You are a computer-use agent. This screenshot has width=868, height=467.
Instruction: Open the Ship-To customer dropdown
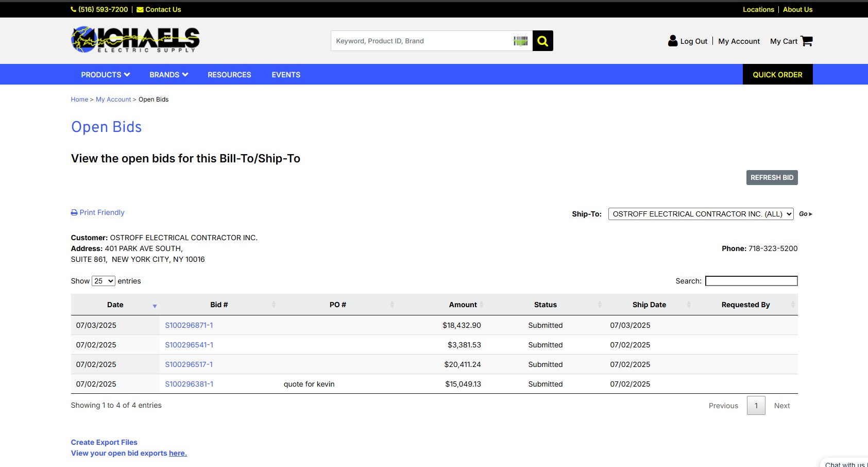click(x=701, y=214)
